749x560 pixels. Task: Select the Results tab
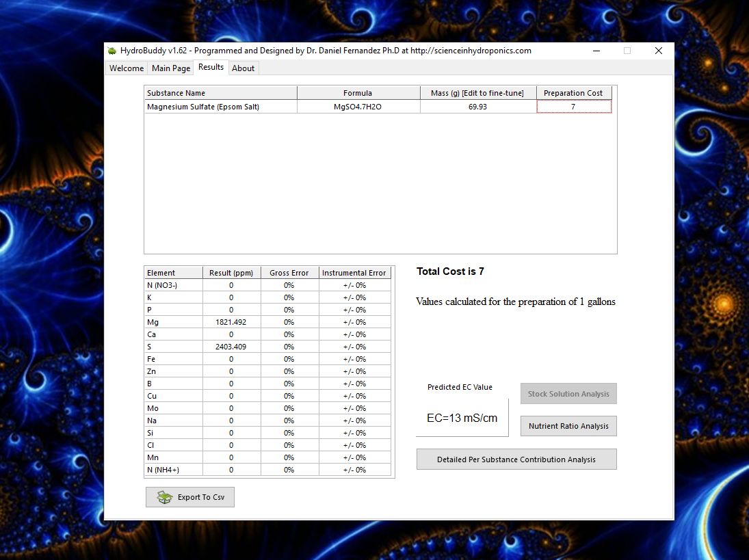tap(211, 67)
